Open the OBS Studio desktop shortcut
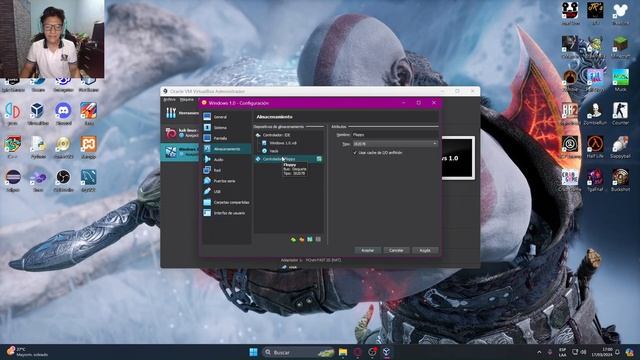This screenshot has height=360, width=640. coord(63,180)
